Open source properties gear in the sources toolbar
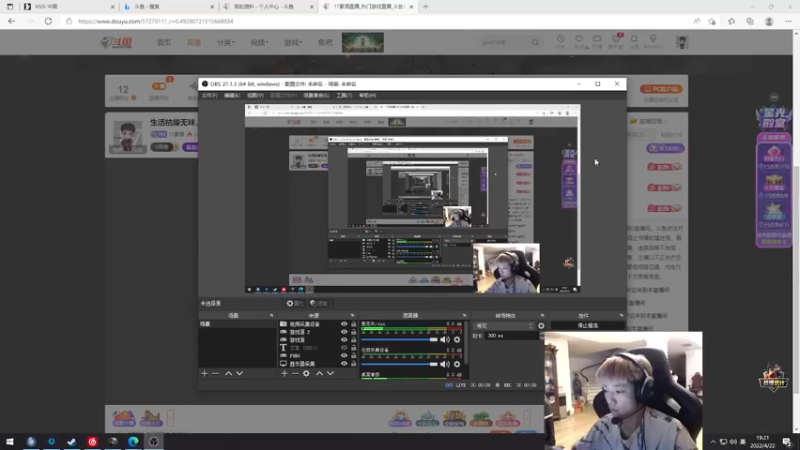This screenshot has height=450, width=800. [x=306, y=373]
